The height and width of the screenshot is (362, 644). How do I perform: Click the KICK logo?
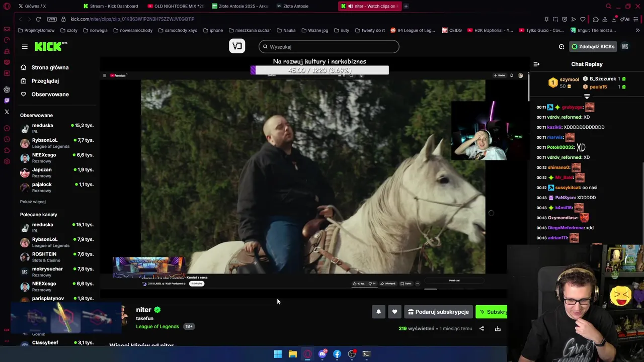pos(50,46)
